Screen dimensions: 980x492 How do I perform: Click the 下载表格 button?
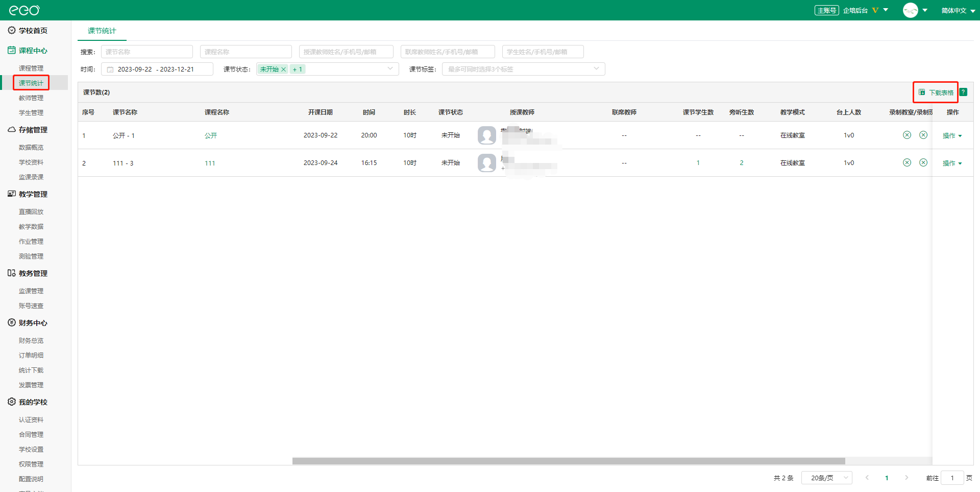tap(936, 92)
